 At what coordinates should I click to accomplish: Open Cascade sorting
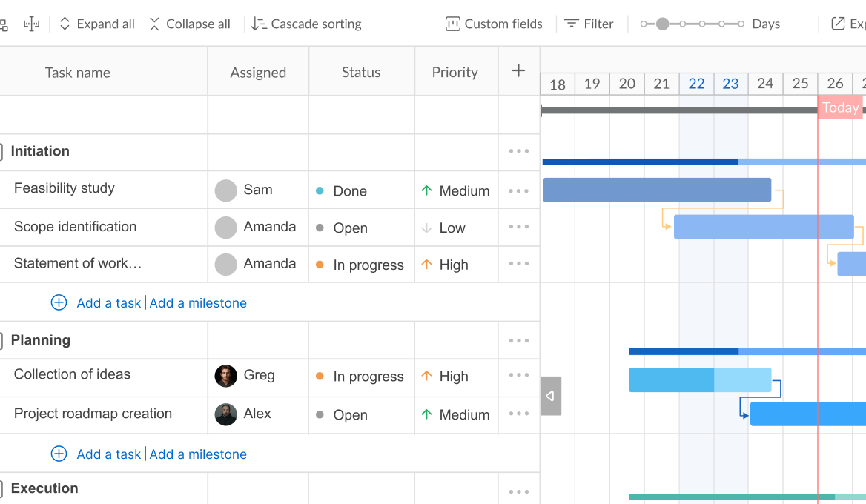tap(306, 24)
